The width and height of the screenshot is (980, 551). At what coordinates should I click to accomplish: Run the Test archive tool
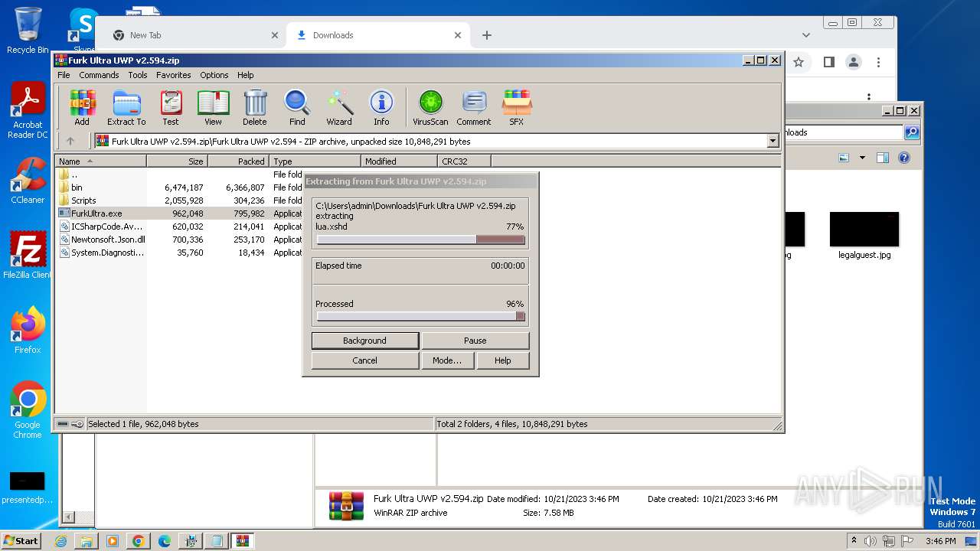[171, 108]
